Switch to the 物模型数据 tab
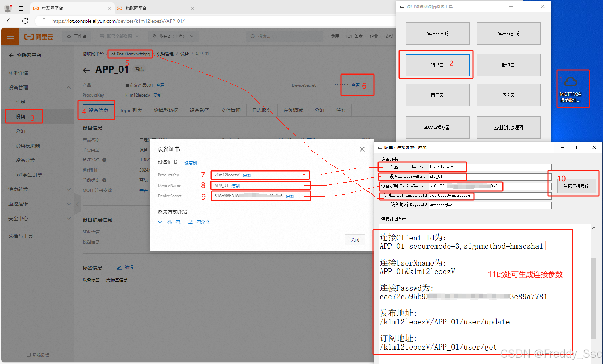 166,110
